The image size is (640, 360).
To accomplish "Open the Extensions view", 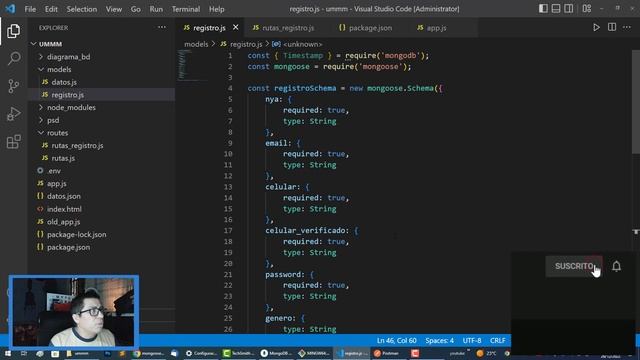I will (13, 142).
